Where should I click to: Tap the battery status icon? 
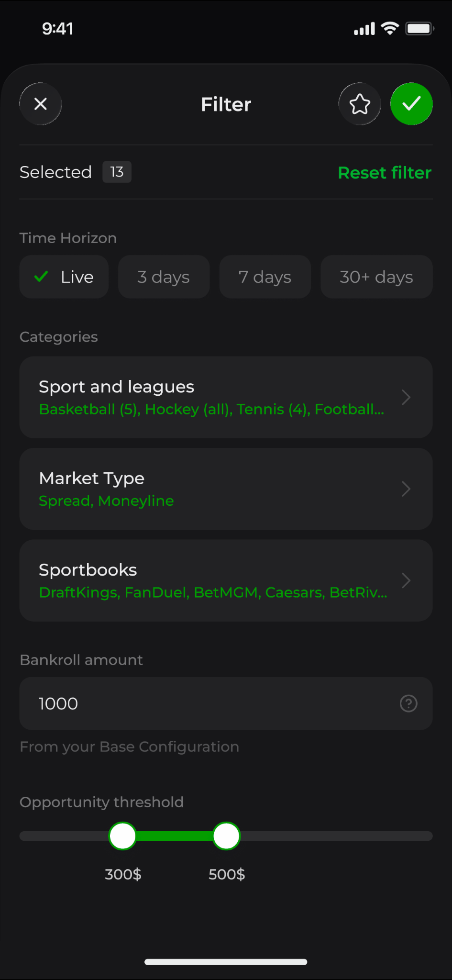tap(419, 29)
